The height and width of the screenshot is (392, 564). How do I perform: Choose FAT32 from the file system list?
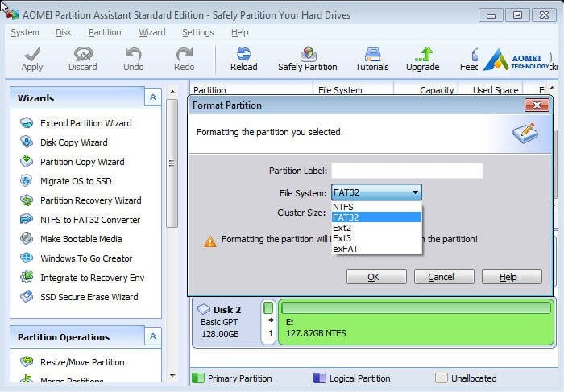(376, 217)
